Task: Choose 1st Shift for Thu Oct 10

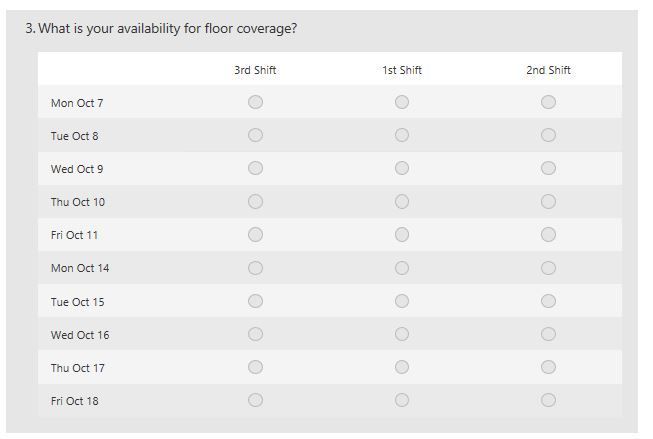Action: (402, 202)
